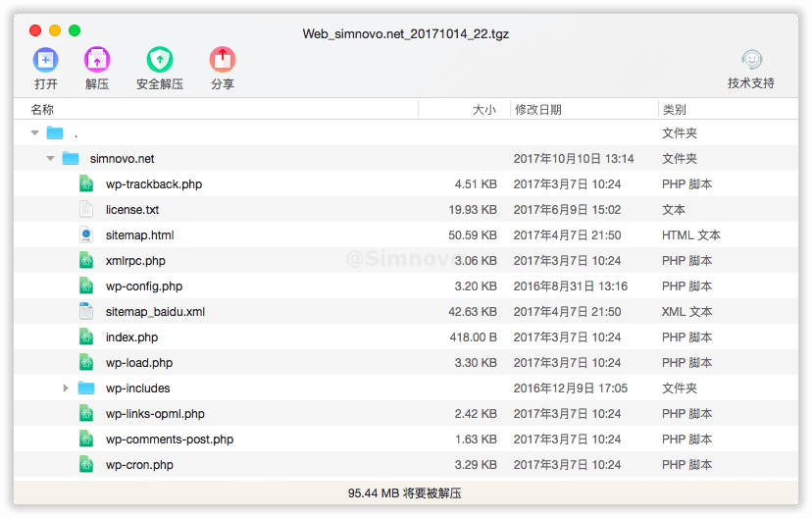Select the simnovo.net folder name
812x518 pixels.
coord(123,159)
